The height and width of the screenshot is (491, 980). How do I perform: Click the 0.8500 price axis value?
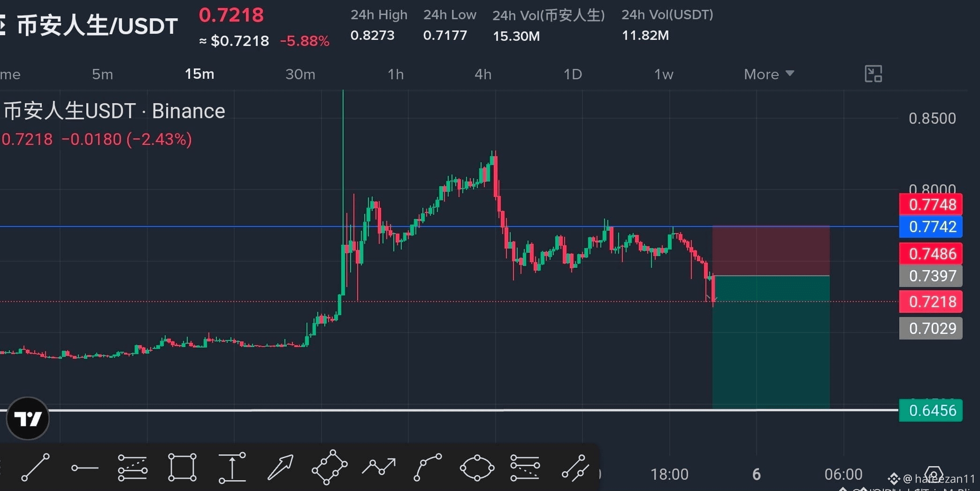click(932, 118)
